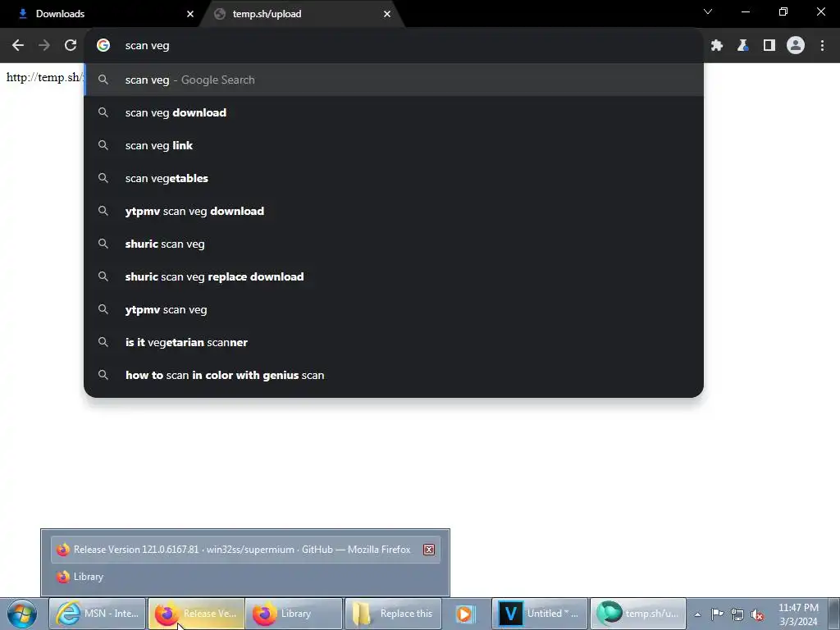Open the clock showing 11:47 PM

(798, 614)
